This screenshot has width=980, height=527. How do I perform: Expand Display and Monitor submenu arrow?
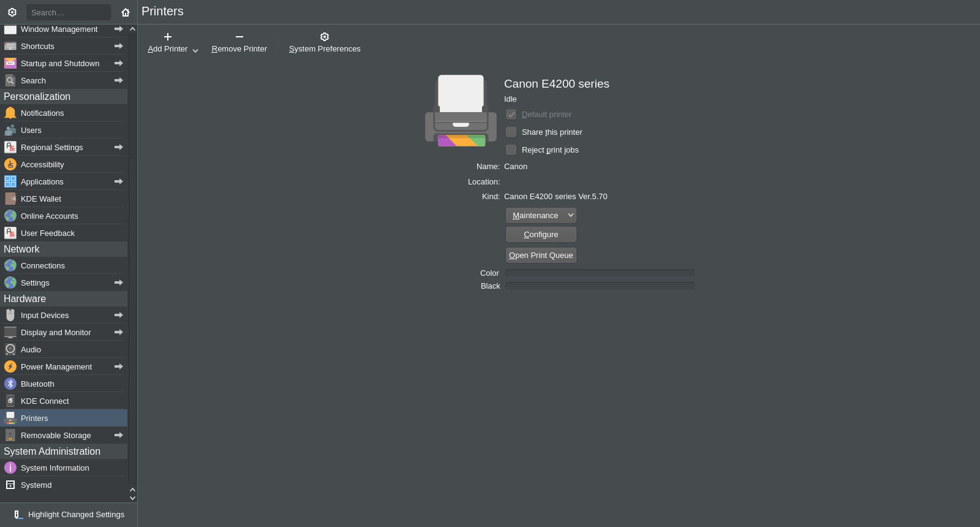pos(119,332)
